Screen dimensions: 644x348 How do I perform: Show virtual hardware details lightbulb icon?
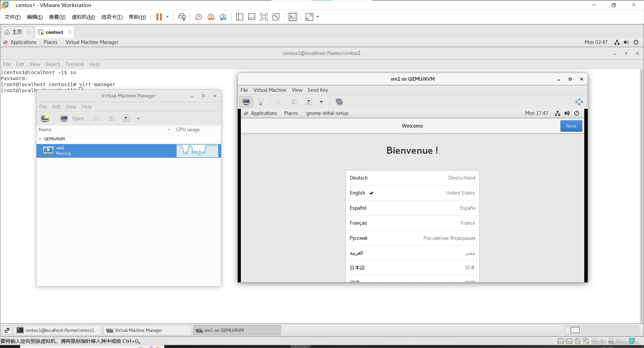coord(260,102)
